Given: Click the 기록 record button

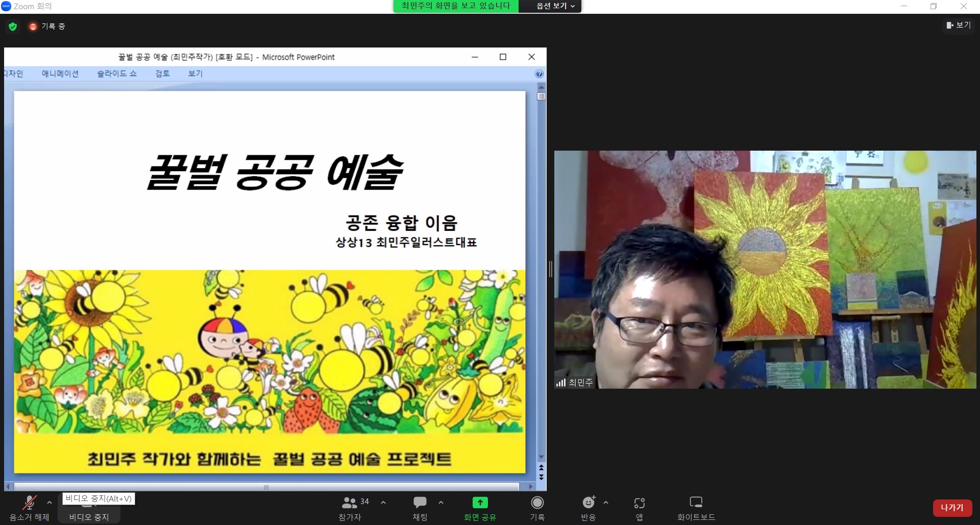Looking at the screenshot, I should point(537,508).
